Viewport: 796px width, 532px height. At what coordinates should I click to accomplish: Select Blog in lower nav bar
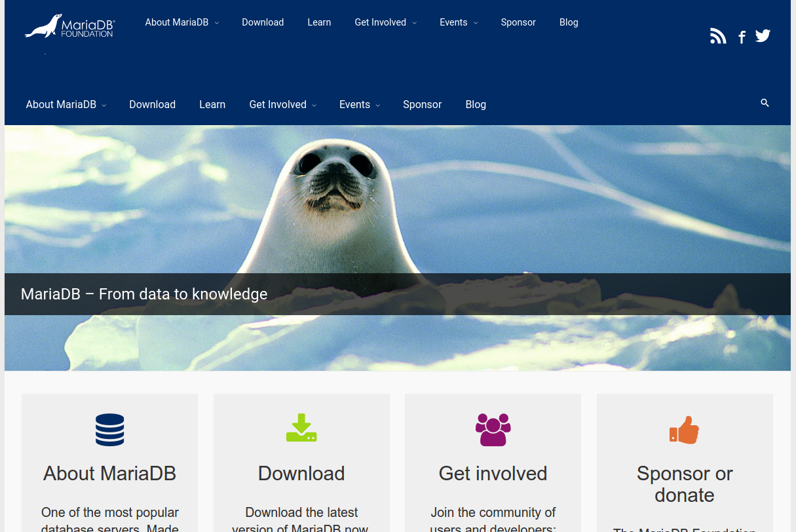(x=476, y=105)
